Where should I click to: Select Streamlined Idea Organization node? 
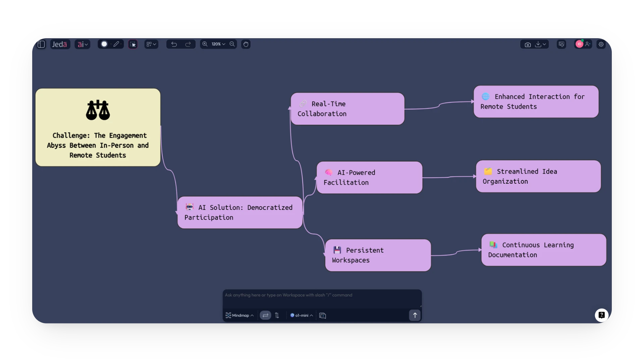pyautogui.click(x=538, y=176)
